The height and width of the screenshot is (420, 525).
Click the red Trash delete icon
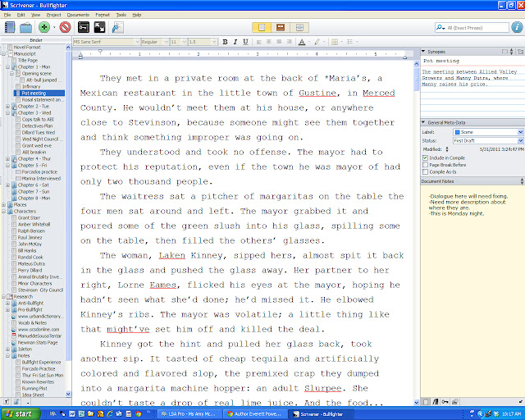66,27
